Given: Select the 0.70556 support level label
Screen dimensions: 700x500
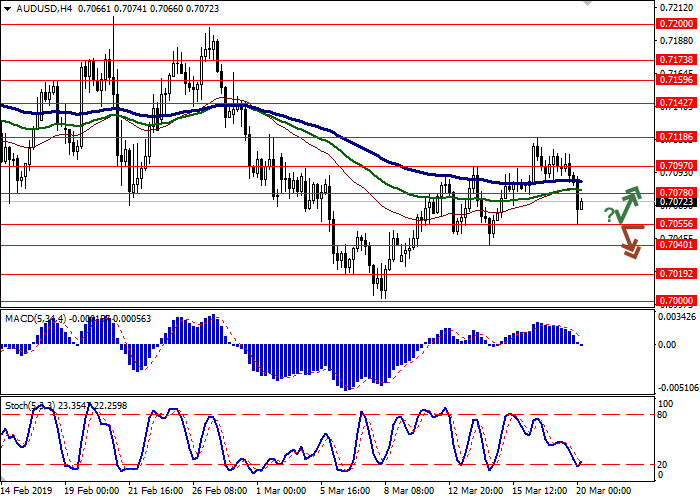Looking at the screenshot, I should pos(677,224).
